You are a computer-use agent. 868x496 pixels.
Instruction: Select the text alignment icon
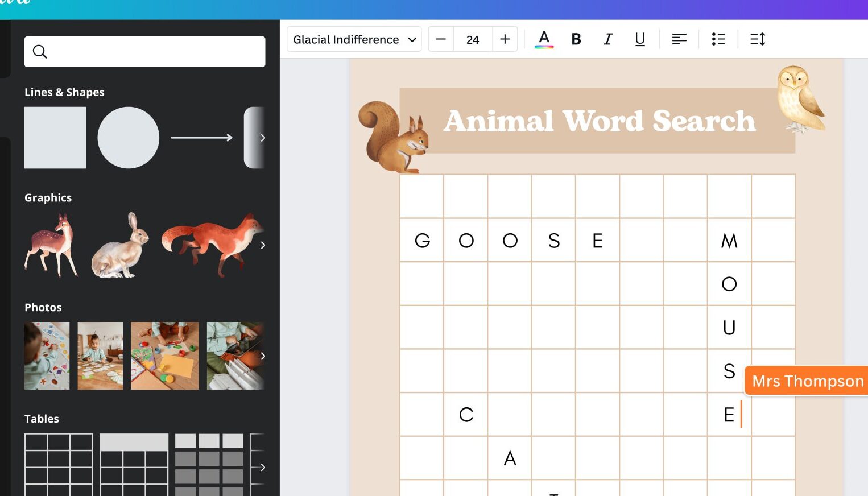[x=679, y=39]
